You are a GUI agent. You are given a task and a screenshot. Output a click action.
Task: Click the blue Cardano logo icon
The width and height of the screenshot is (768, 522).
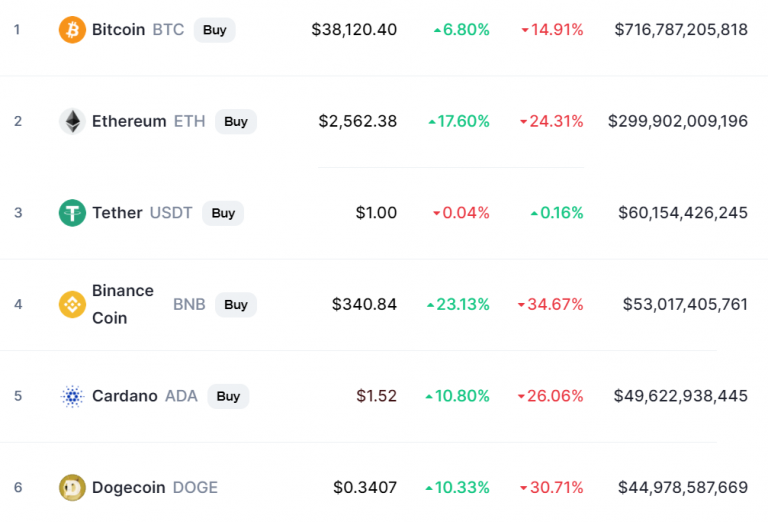pos(72,396)
